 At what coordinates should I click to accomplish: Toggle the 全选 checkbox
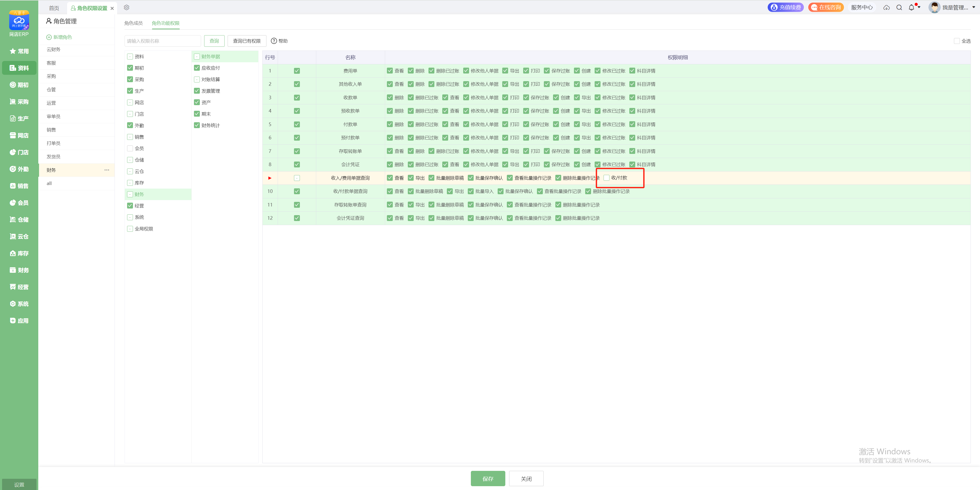click(x=957, y=41)
